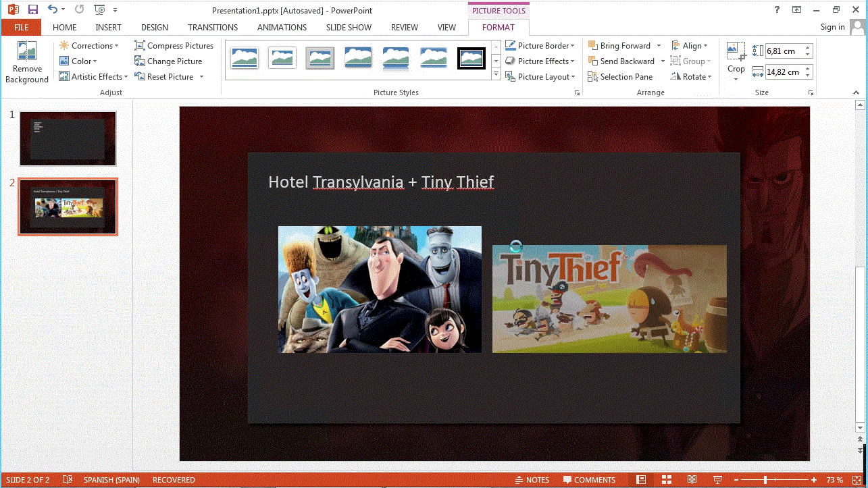Viewport: 868px width, 488px height.
Task: Undo last action in quick access toolbar
Action: pos(52,9)
